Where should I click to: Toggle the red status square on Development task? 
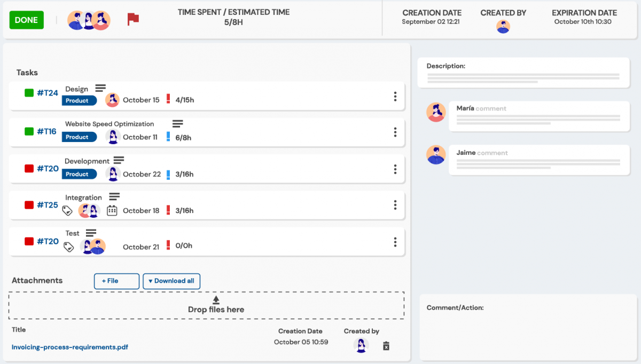[29, 168]
